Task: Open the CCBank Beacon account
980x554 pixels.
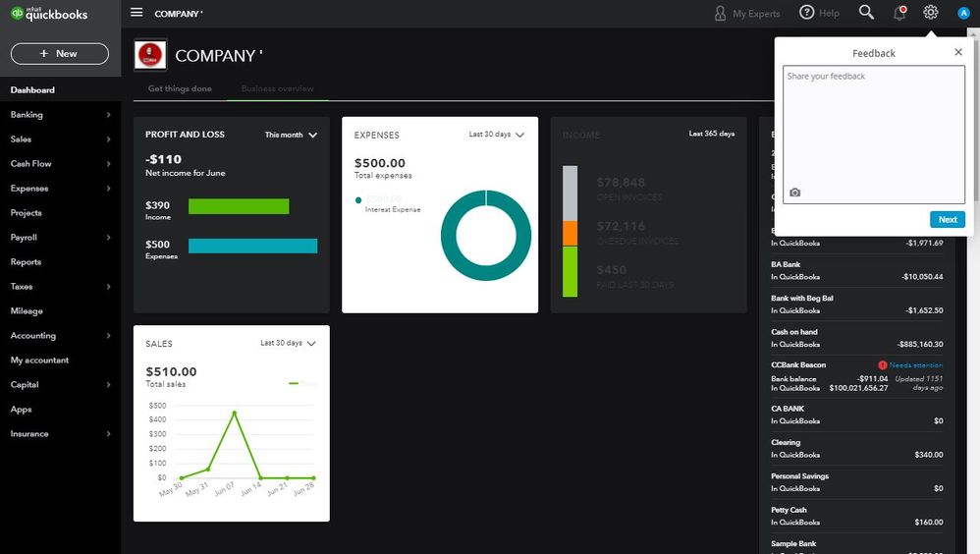Action: (857, 376)
